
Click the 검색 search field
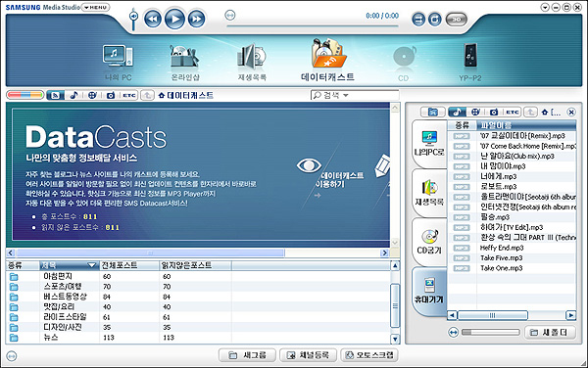[355, 95]
